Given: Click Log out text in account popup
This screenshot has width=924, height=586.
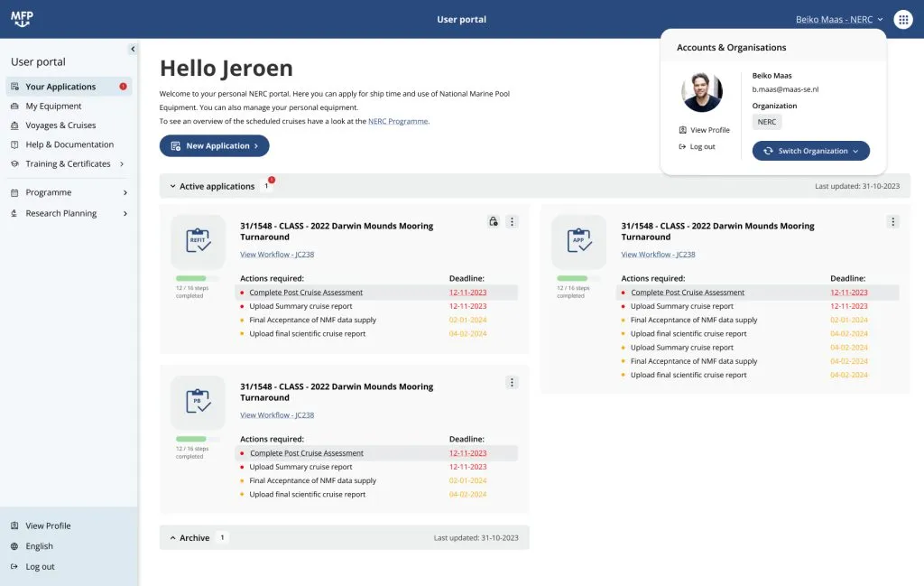Looking at the screenshot, I should 702,147.
